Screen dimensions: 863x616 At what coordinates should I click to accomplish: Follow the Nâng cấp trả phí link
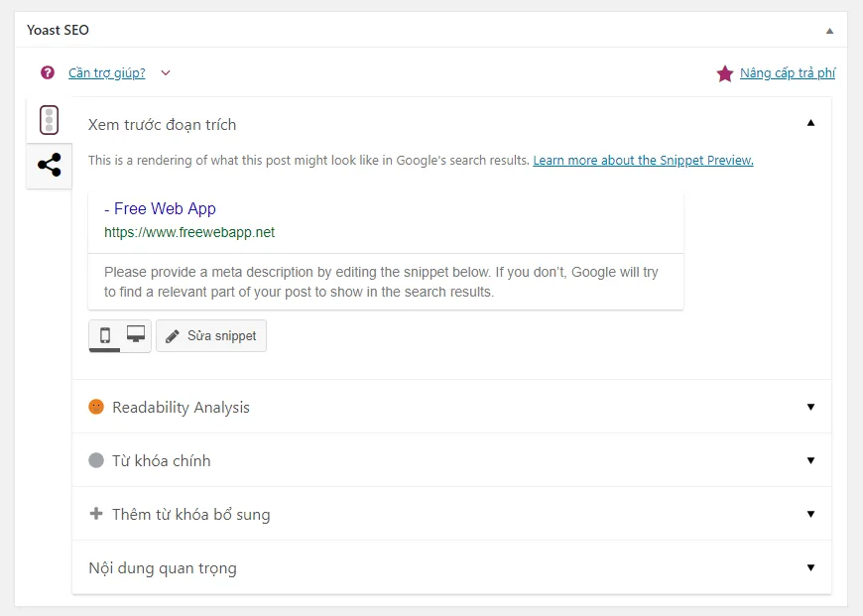pyautogui.click(x=788, y=72)
